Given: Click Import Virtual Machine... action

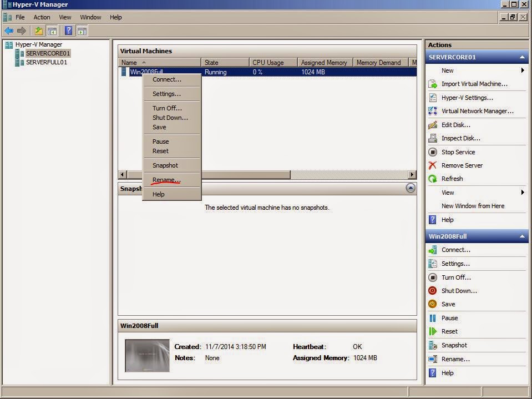Looking at the screenshot, I should click(474, 84).
